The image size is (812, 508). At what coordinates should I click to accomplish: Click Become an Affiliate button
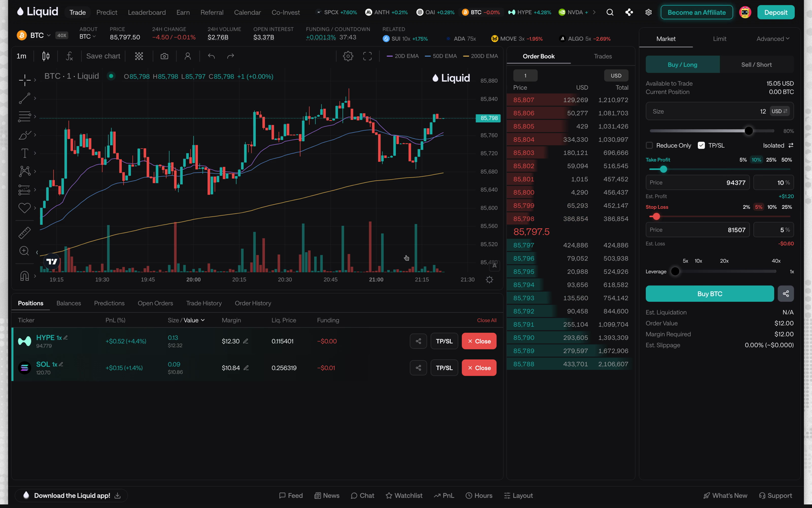pos(696,12)
